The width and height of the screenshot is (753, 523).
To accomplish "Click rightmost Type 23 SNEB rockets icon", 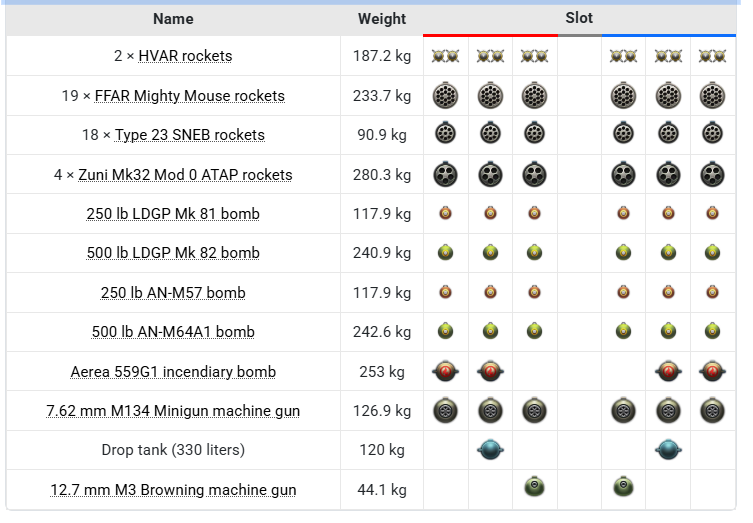I will click(x=712, y=133).
